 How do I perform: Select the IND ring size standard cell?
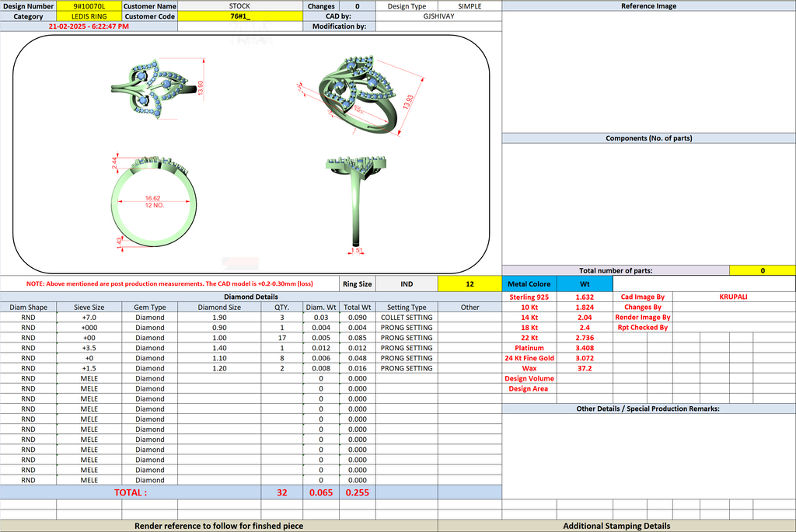click(x=407, y=284)
